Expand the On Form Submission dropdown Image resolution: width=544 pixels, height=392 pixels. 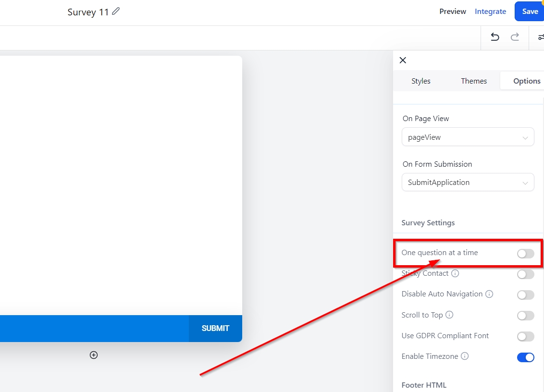(x=468, y=183)
